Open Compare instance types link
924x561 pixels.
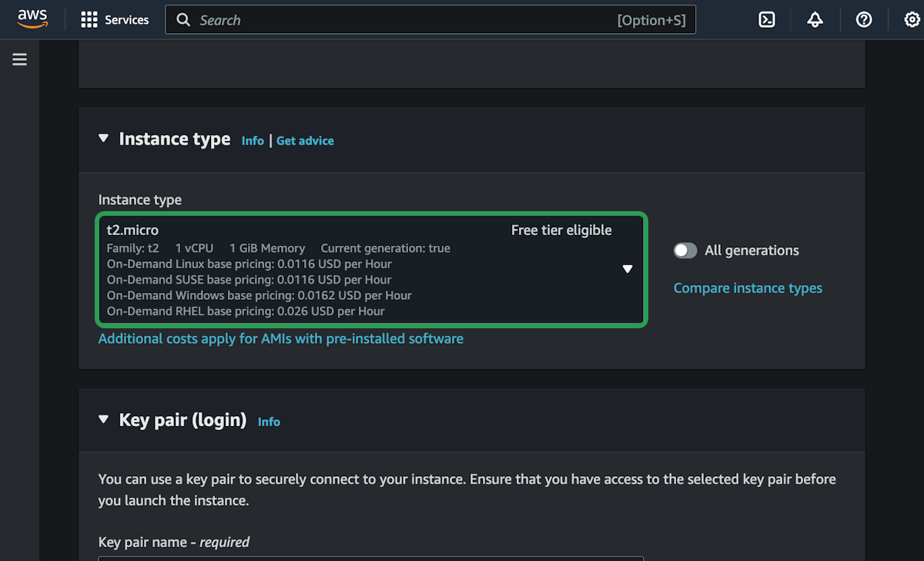748,288
